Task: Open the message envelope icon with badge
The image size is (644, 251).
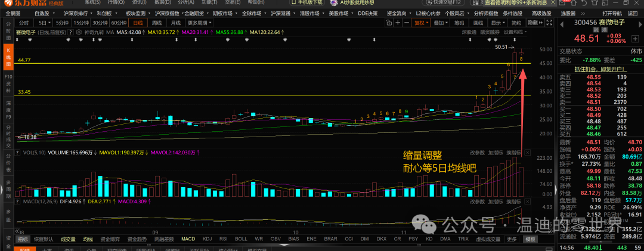Action: [x=563, y=2]
